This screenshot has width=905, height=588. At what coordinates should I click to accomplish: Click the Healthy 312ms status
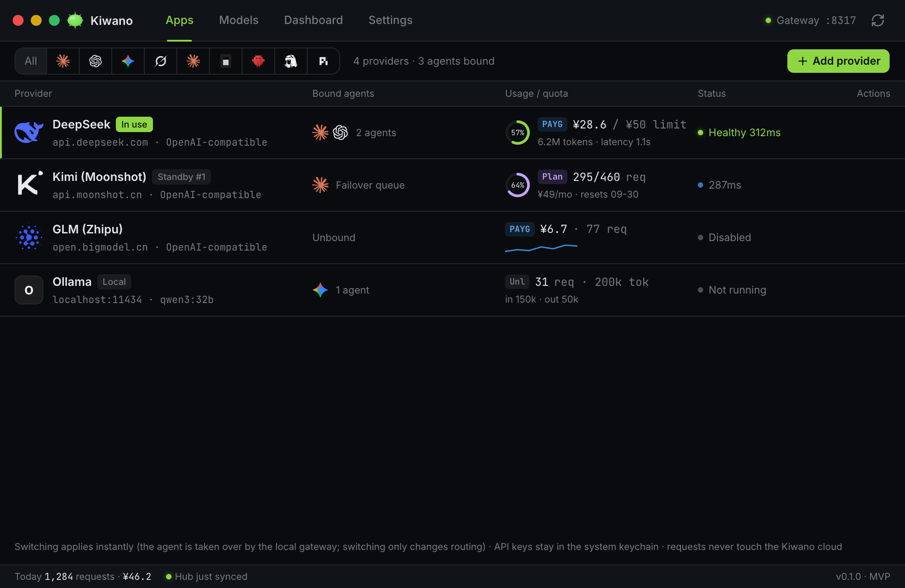[739, 133]
